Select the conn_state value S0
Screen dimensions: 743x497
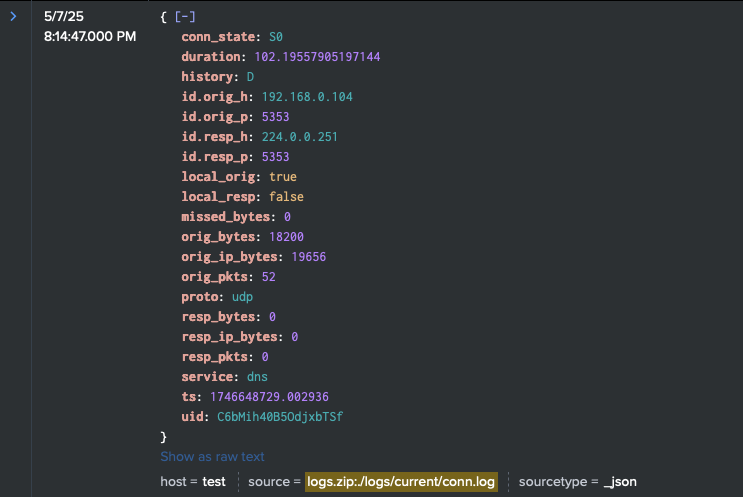276,37
